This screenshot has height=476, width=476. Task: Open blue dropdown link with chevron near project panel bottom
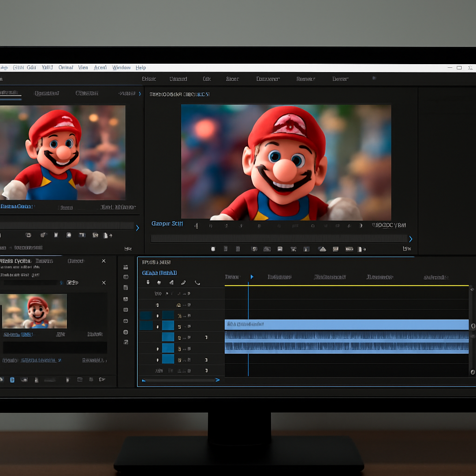41,360
